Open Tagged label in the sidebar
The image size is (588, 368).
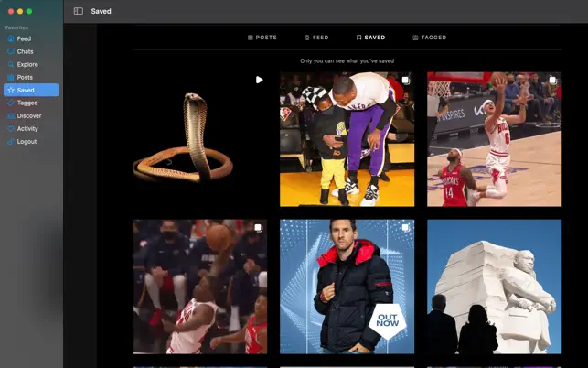coord(27,103)
